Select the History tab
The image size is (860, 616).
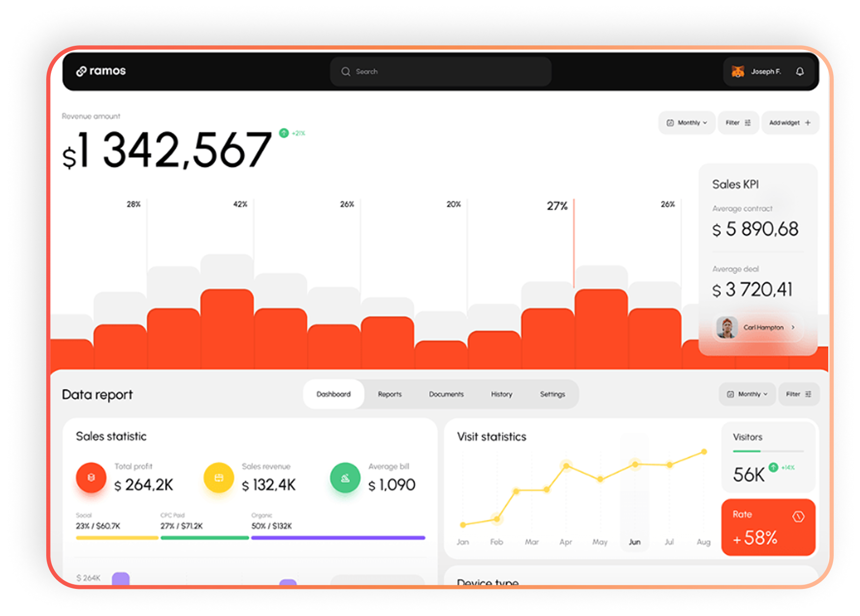(x=501, y=394)
